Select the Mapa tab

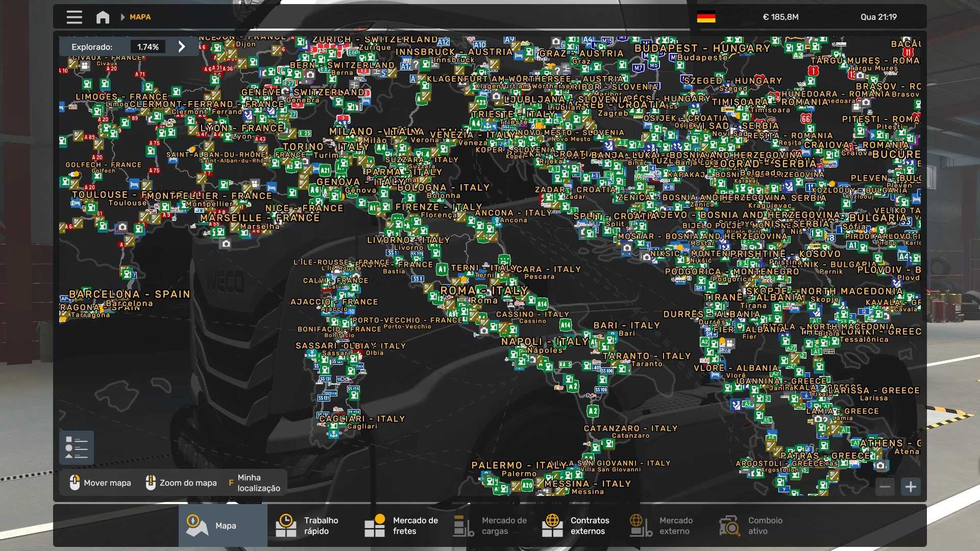(223, 525)
